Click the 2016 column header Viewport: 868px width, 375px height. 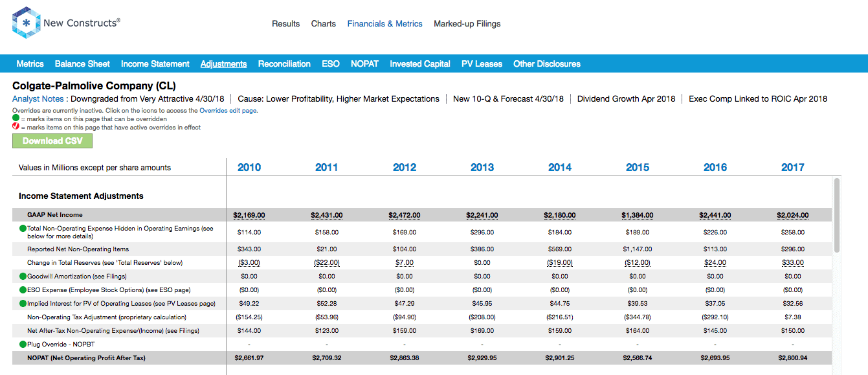pyautogui.click(x=715, y=167)
